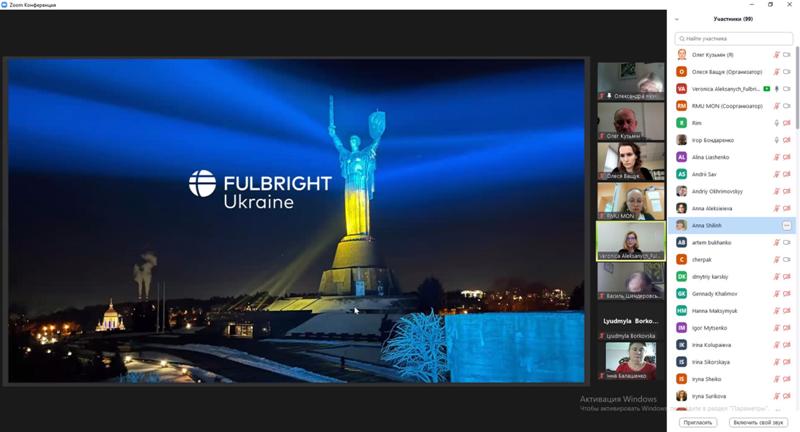The image size is (800, 432).
Task: Click muted microphone icon for Олег Кузьмин
Action: 777,55
